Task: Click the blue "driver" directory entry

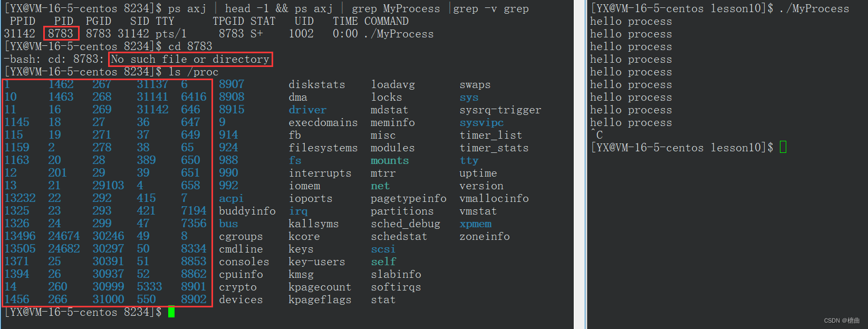Action: pyautogui.click(x=307, y=110)
